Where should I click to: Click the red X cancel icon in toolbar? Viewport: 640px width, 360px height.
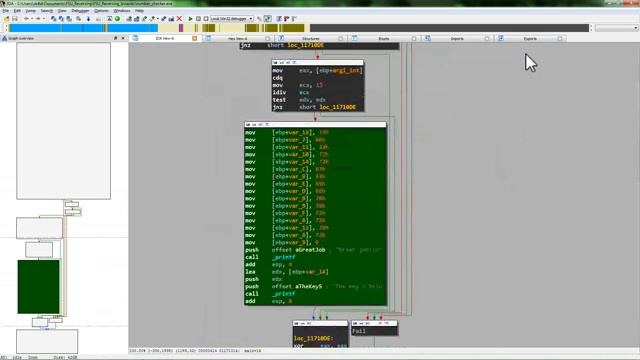tap(179, 19)
